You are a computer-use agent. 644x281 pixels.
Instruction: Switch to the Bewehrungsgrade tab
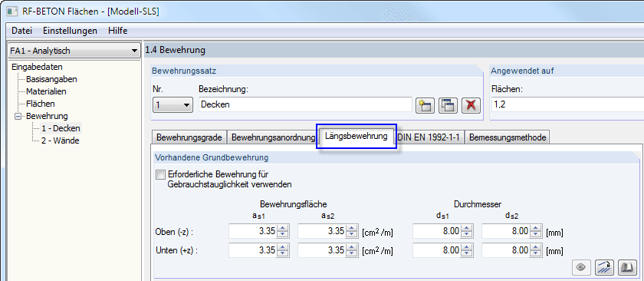click(x=189, y=137)
